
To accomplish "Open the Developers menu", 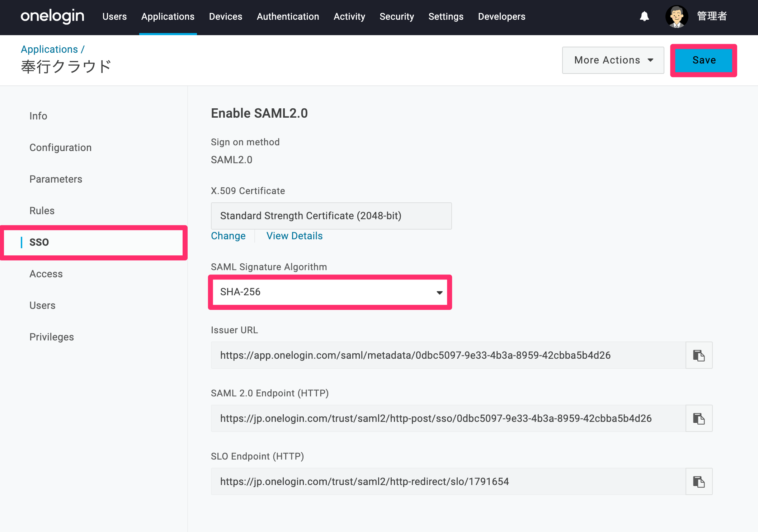I will 502,17.
